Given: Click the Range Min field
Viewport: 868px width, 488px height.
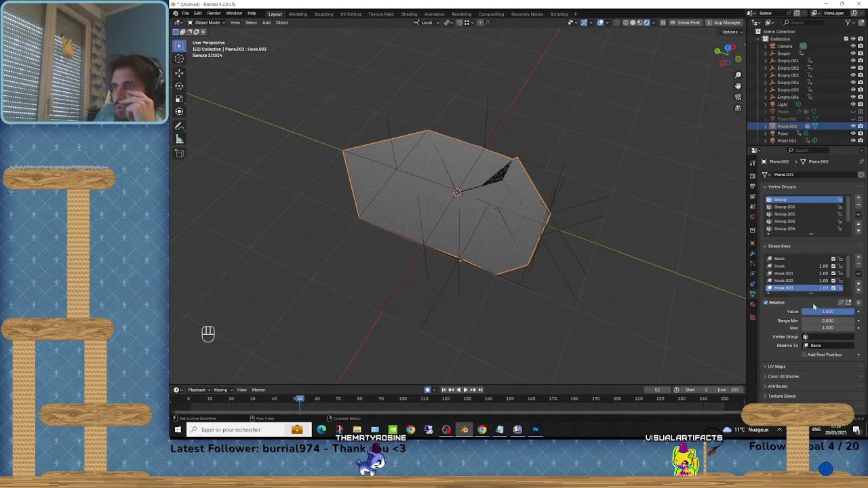Looking at the screenshot, I should pos(828,321).
